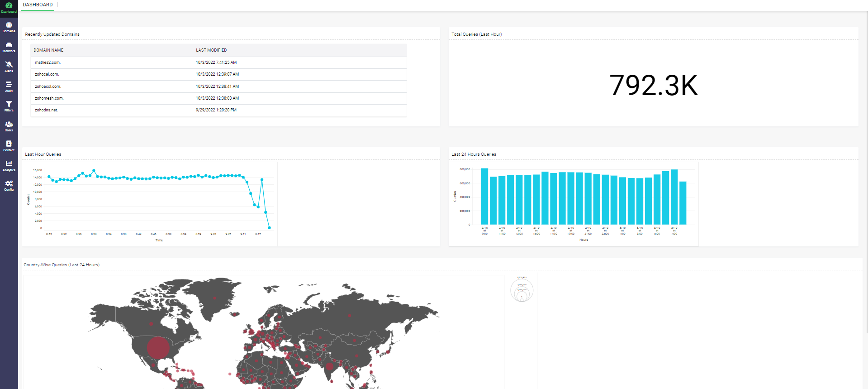The width and height of the screenshot is (868, 389).
Task: Click the large red bubble over United States
Action: pyautogui.click(x=158, y=348)
